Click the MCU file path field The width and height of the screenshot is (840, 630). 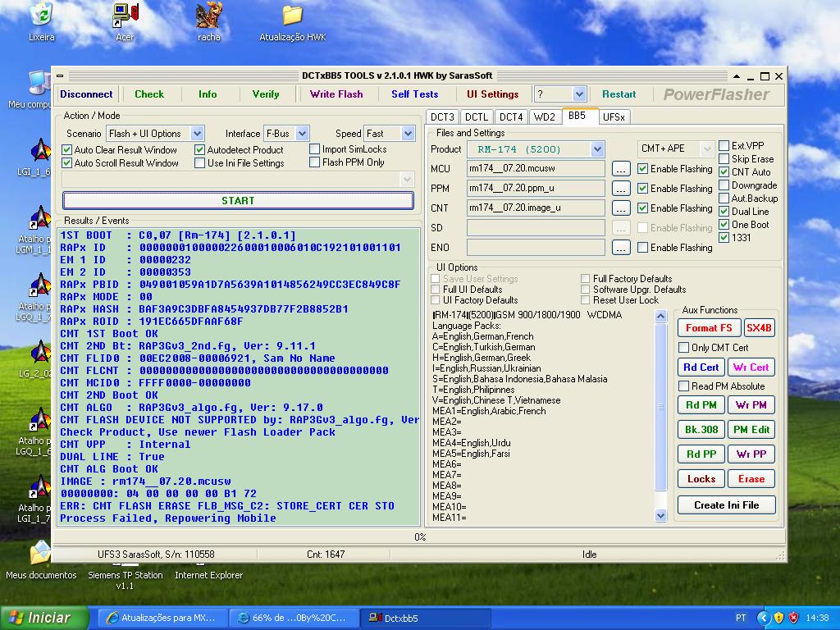click(x=536, y=168)
